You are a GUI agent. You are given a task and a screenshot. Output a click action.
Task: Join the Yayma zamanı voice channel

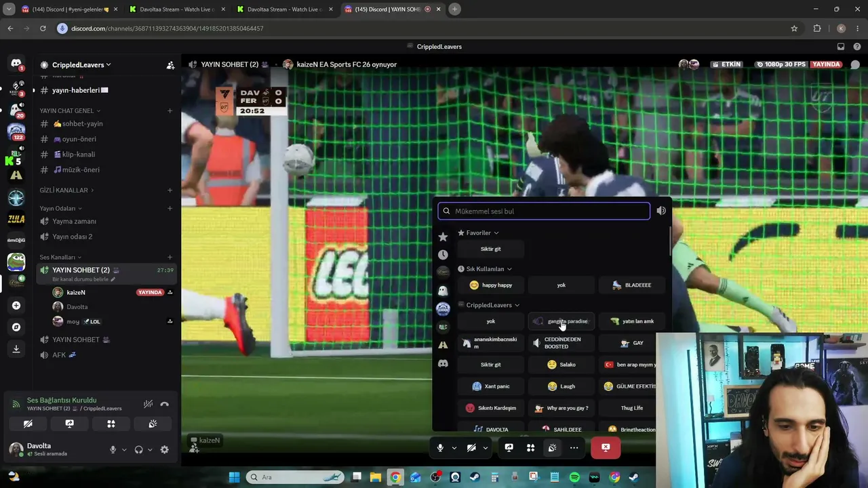[x=105, y=222]
